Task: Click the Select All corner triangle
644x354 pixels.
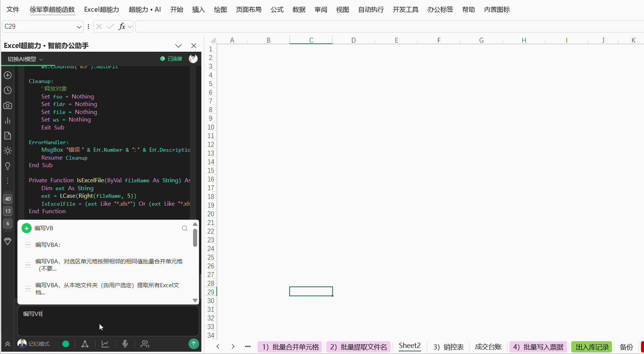Action: (x=213, y=40)
